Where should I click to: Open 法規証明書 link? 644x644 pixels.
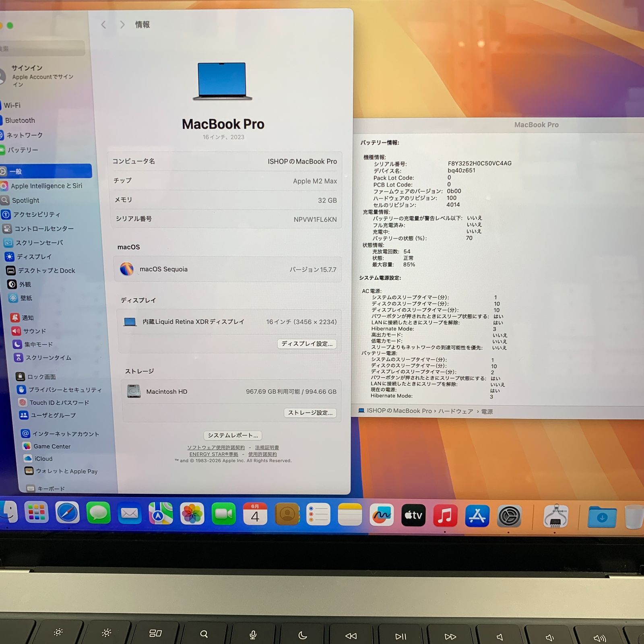coord(267,448)
